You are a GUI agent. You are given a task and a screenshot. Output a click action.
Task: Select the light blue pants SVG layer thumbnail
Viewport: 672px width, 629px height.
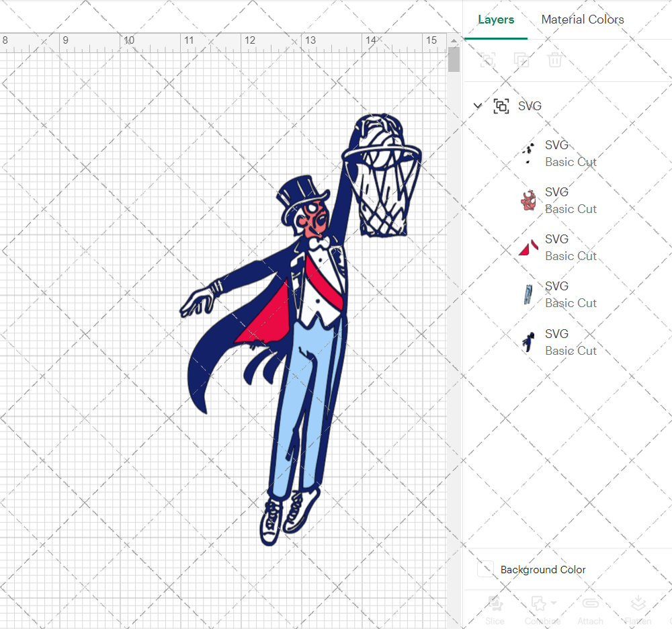pyautogui.click(x=528, y=295)
